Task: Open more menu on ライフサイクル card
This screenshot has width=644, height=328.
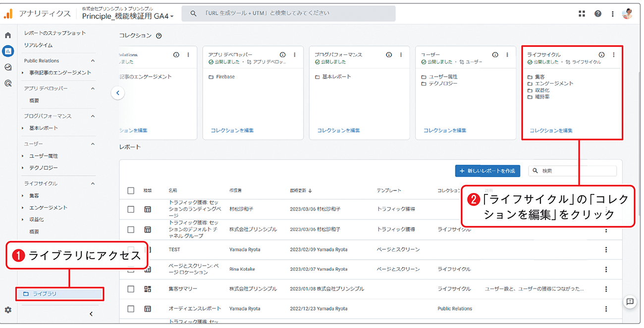Action: click(614, 55)
